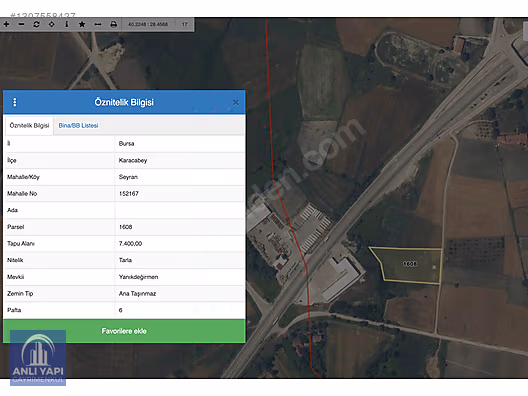Click the Zemin Tip label
Viewport: 528px width, 396px height.
pyautogui.click(x=20, y=294)
